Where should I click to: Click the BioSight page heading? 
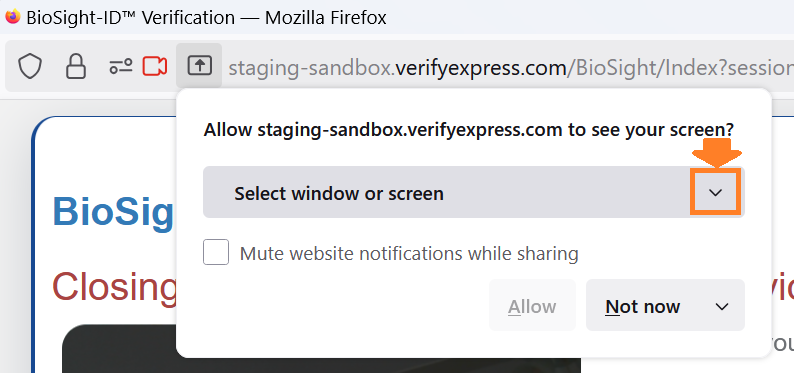click(113, 212)
